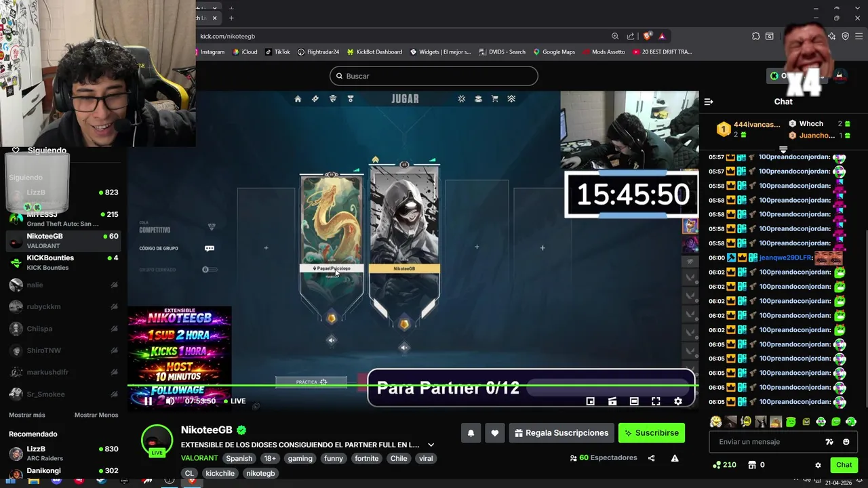The width and height of the screenshot is (868, 488).
Task: Select the fortnite tag
Action: [x=366, y=458]
